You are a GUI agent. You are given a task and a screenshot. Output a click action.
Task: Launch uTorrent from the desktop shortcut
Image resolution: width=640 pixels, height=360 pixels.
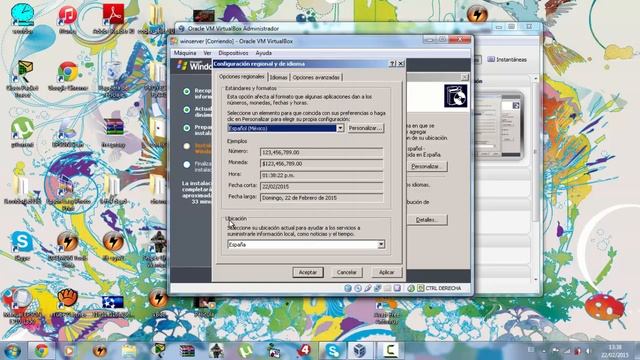pos(22,131)
